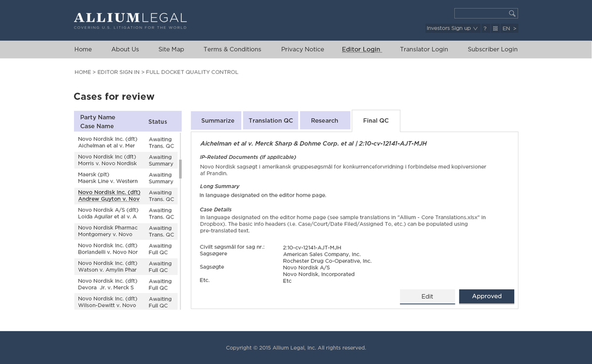This screenshot has height=364, width=592.
Task: Click the Allium Legal logo
Action: click(131, 21)
